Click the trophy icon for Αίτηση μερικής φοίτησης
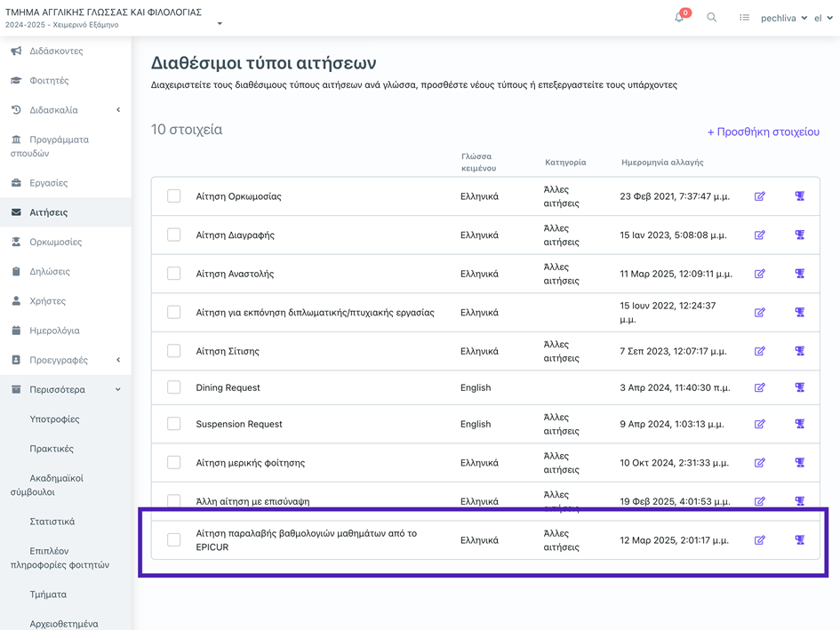The image size is (840, 630). tap(800, 462)
